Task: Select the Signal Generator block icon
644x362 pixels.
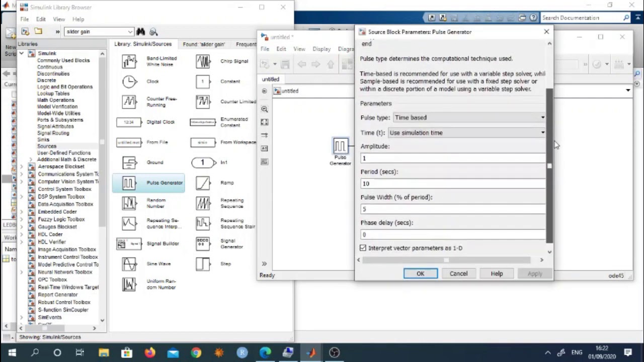Action: (x=203, y=244)
